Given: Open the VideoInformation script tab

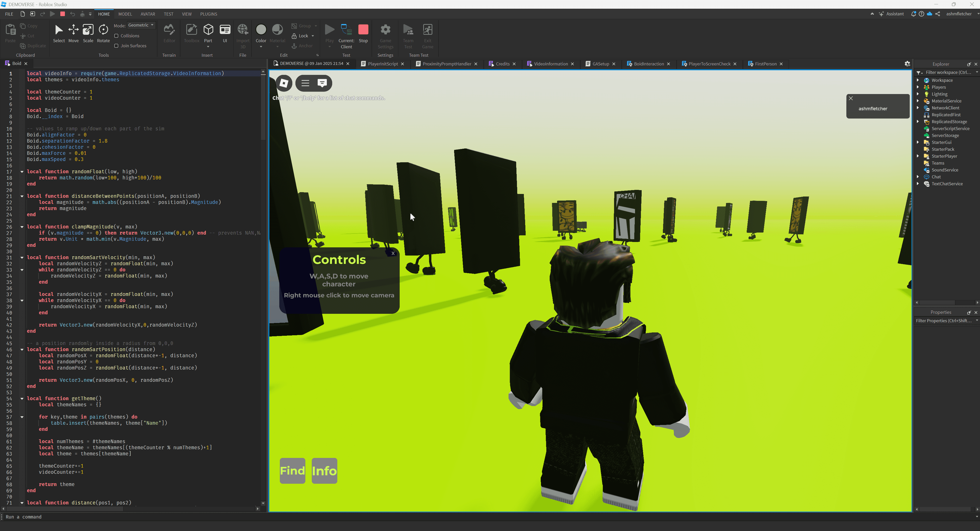Looking at the screenshot, I should 550,64.
